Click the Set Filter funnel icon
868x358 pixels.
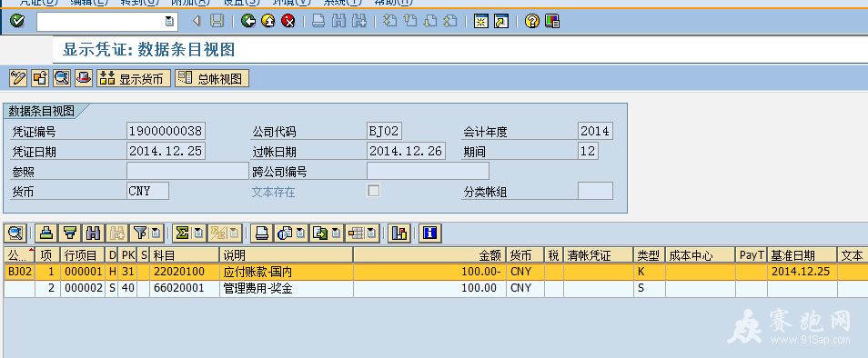140,234
